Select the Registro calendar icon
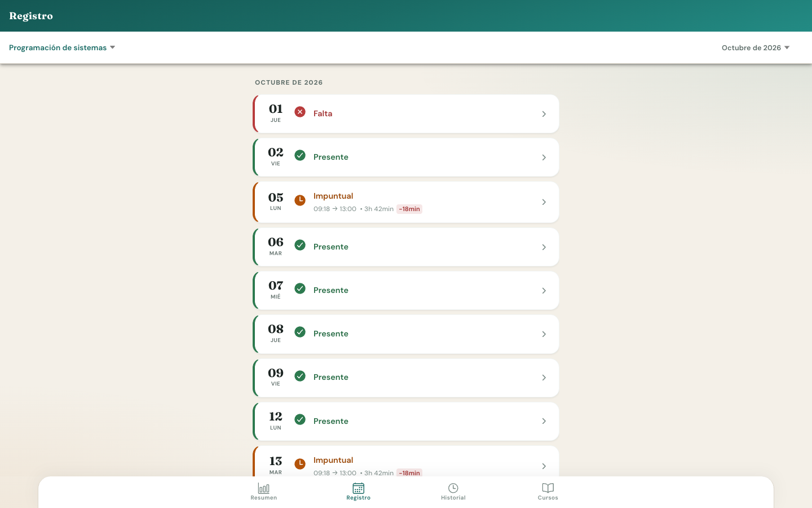 point(359,488)
